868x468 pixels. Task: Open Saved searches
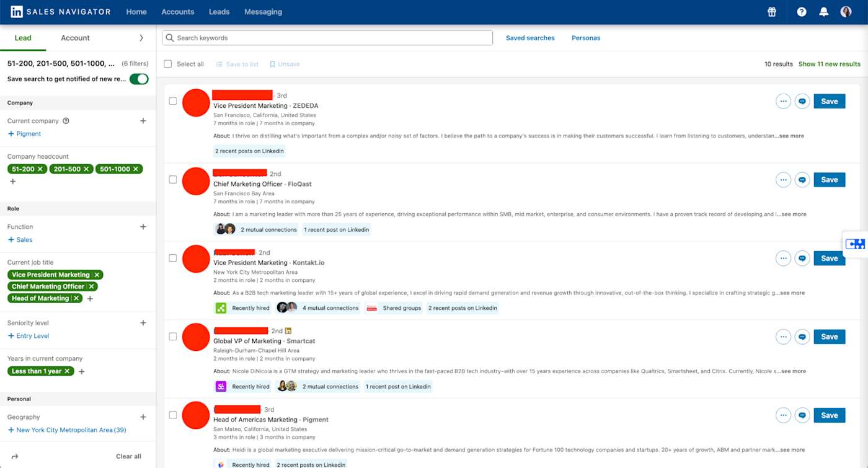click(530, 38)
